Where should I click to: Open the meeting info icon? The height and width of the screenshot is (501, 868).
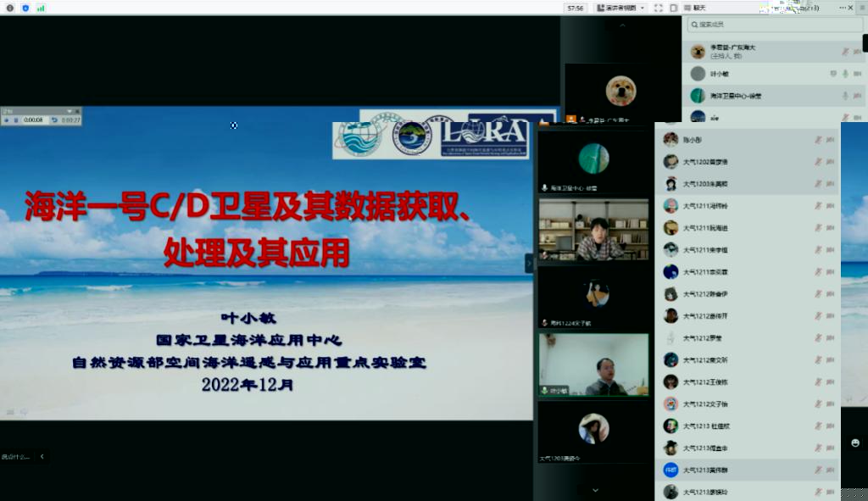coord(10,8)
